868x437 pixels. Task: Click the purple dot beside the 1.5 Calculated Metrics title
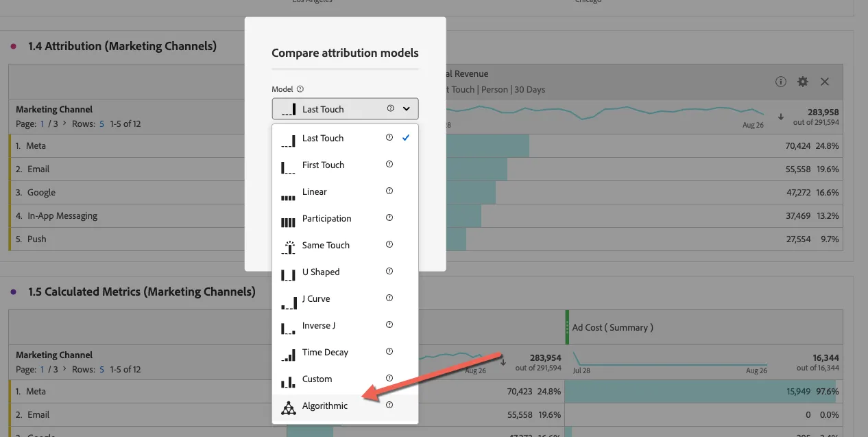coord(14,292)
